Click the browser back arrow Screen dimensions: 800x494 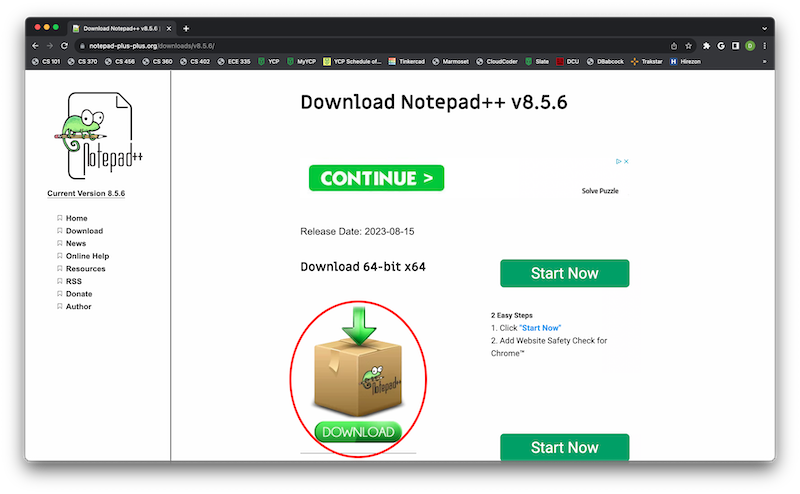click(35, 46)
